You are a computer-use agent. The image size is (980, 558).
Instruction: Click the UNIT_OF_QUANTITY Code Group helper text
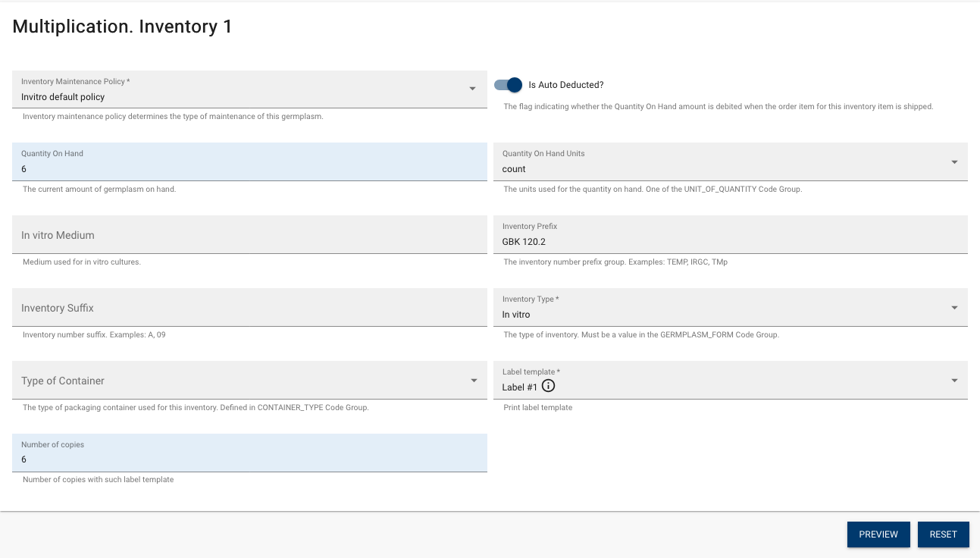click(653, 189)
